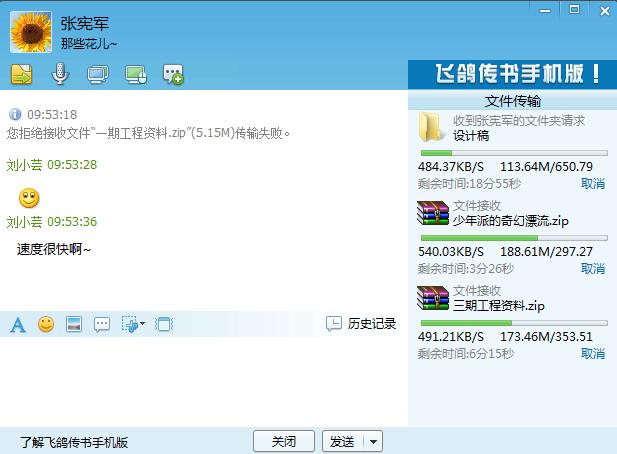This screenshot has width=617, height=454.
Task: Click remaining time 剩余时间:18分55秒
Action: (x=469, y=183)
